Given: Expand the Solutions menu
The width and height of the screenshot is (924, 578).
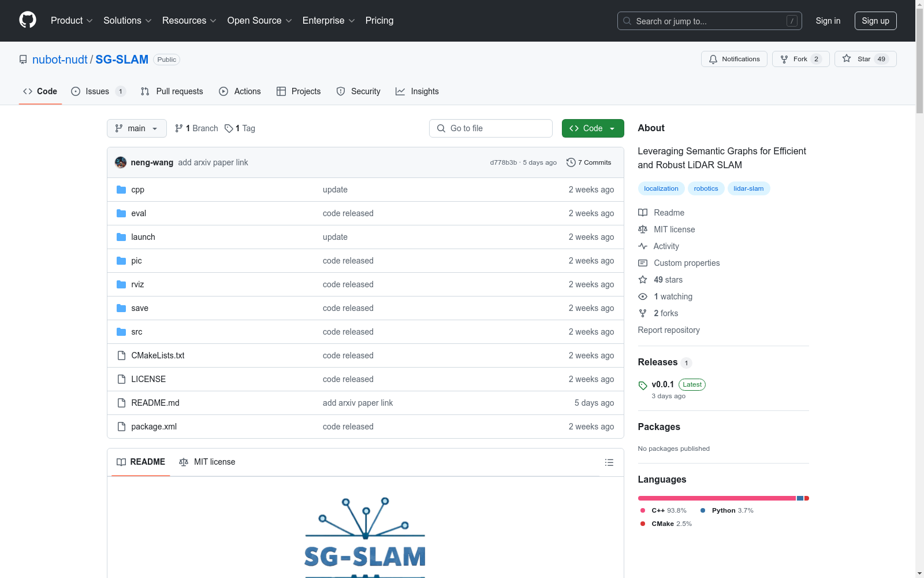Looking at the screenshot, I should [x=128, y=20].
